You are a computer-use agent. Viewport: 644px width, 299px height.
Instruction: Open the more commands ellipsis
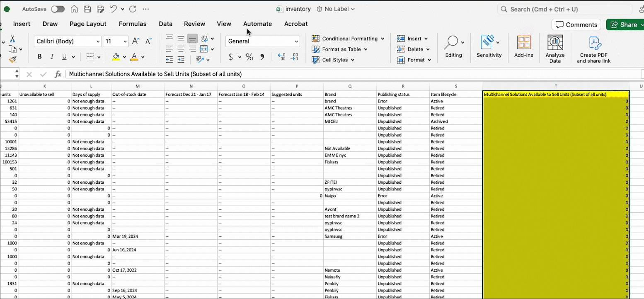point(145,9)
